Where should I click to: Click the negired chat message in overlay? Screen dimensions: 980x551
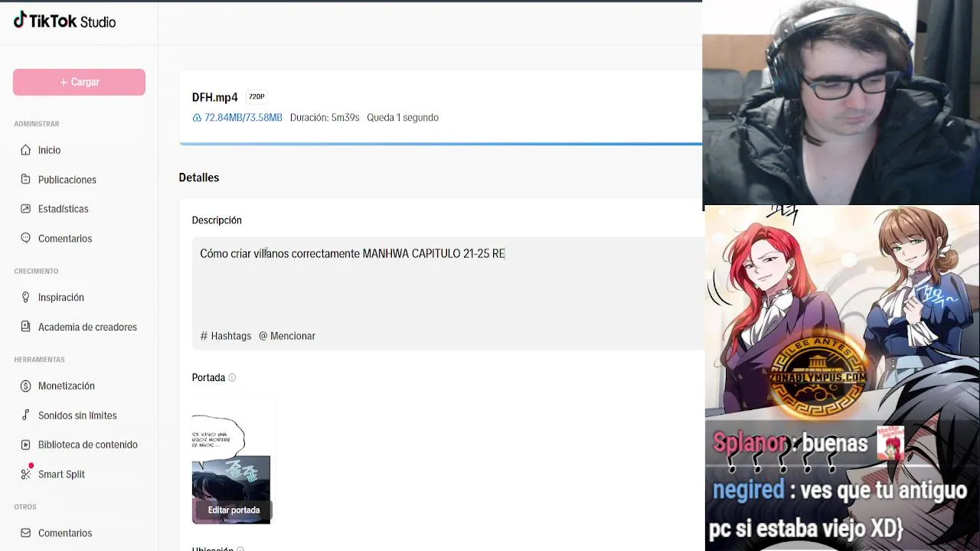(x=839, y=509)
